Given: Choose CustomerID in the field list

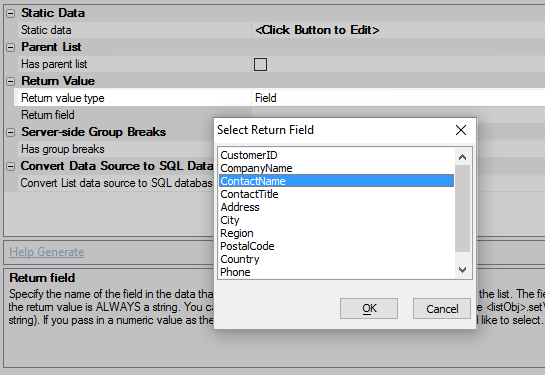Looking at the screenshot, I should [x=336, y=155].
